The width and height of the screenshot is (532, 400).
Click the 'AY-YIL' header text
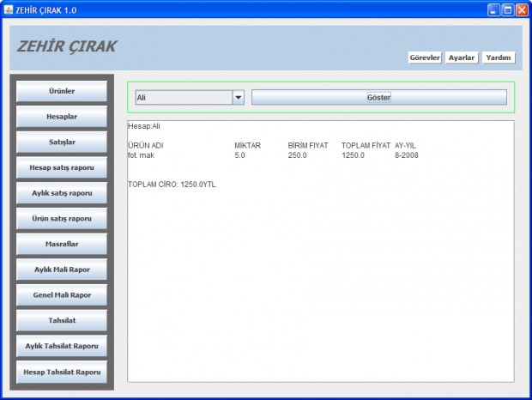click(405, 146)
